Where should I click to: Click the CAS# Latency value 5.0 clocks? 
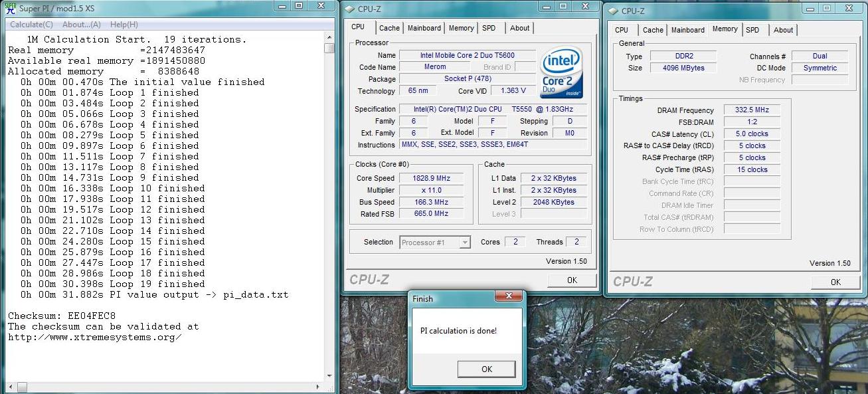click(x=752, y=134)
